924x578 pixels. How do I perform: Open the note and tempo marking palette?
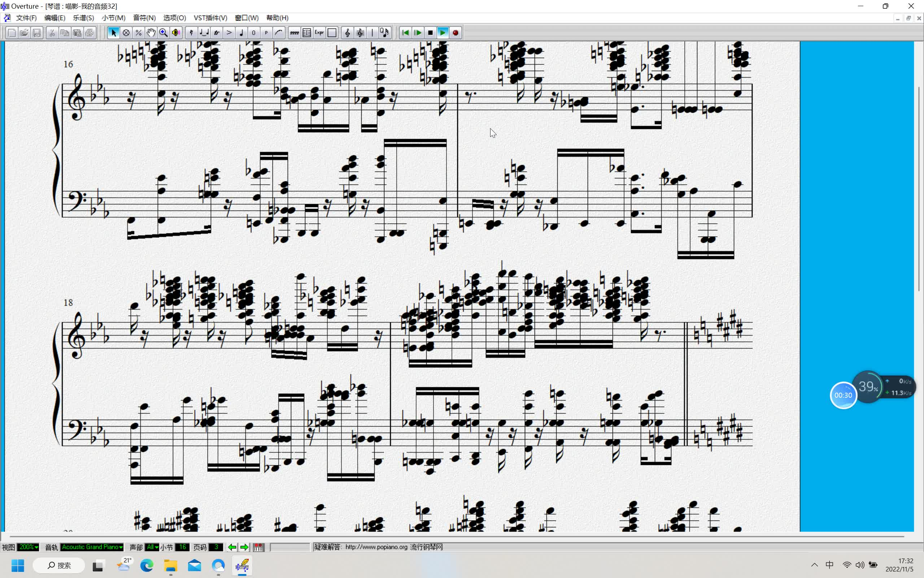[384, 33]
